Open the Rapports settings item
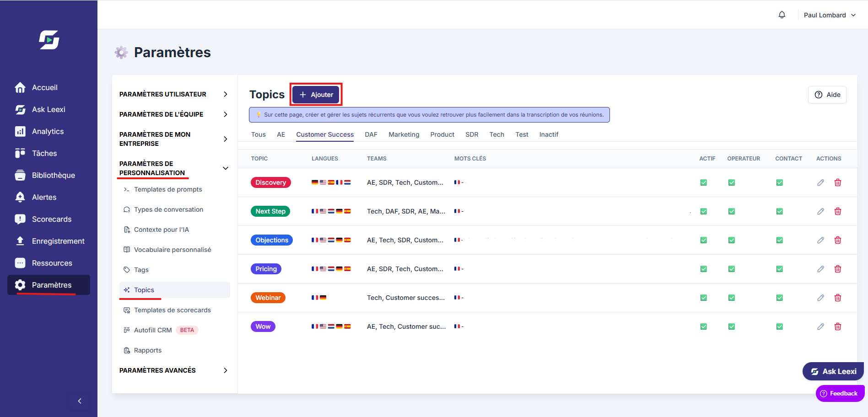Viewport: 868px width, 417px height. [174, 350]
